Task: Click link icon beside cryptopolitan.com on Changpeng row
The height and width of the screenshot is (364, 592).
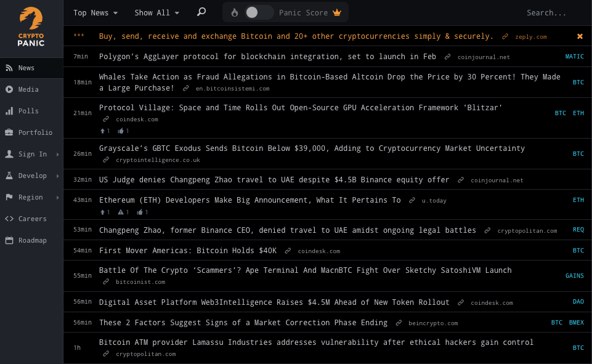Action: click(487, 230)
